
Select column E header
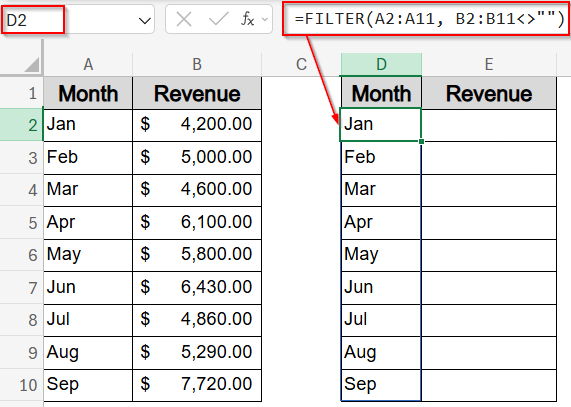pos(489,64)
